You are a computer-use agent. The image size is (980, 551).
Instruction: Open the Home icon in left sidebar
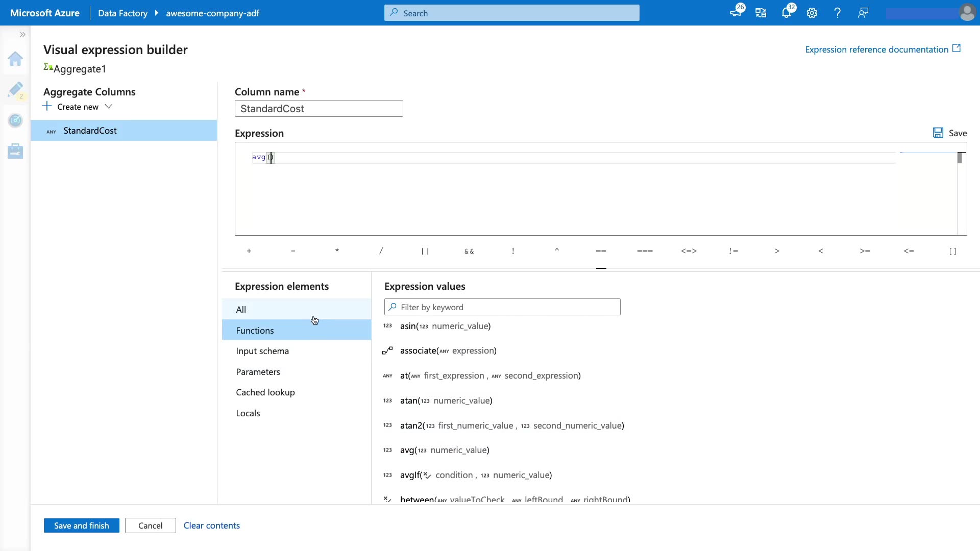pyautogui.click(x=15, y=59)
